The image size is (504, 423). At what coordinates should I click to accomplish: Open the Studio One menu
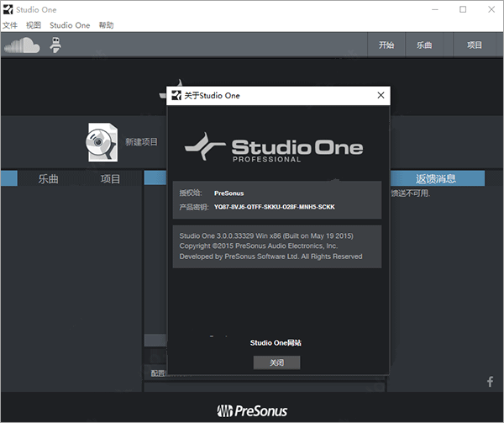pos(70,25)
